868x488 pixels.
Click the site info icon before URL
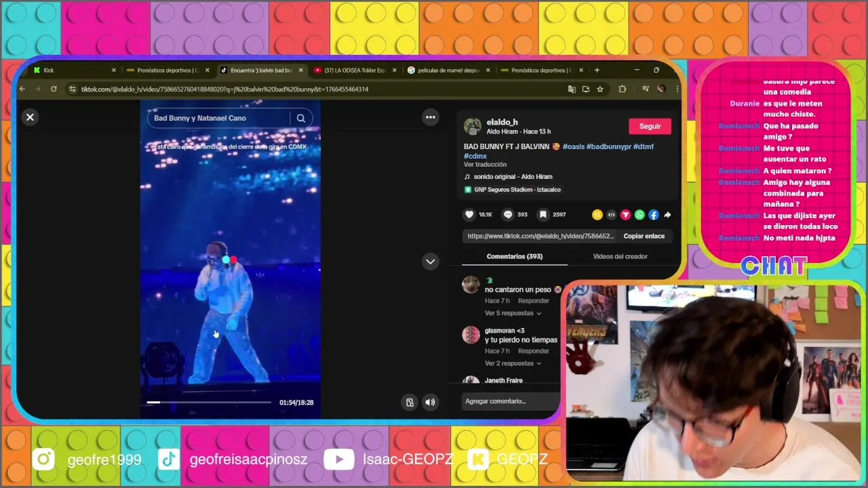tap(72, 89)
